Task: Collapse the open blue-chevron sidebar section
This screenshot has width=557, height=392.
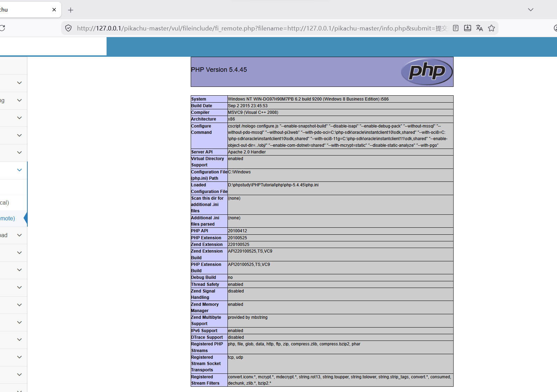Action: coord(13,170)
